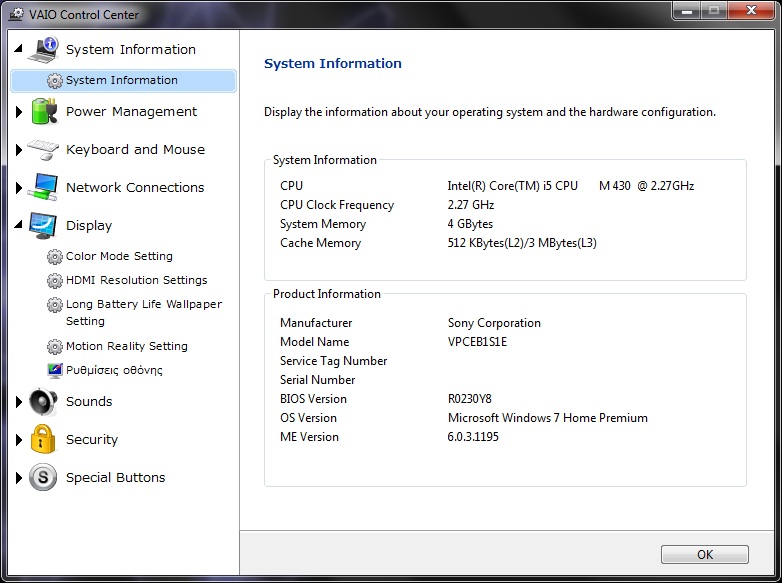
Task: Click the Special Buttons S icon
Action: (x=43, y=477)
